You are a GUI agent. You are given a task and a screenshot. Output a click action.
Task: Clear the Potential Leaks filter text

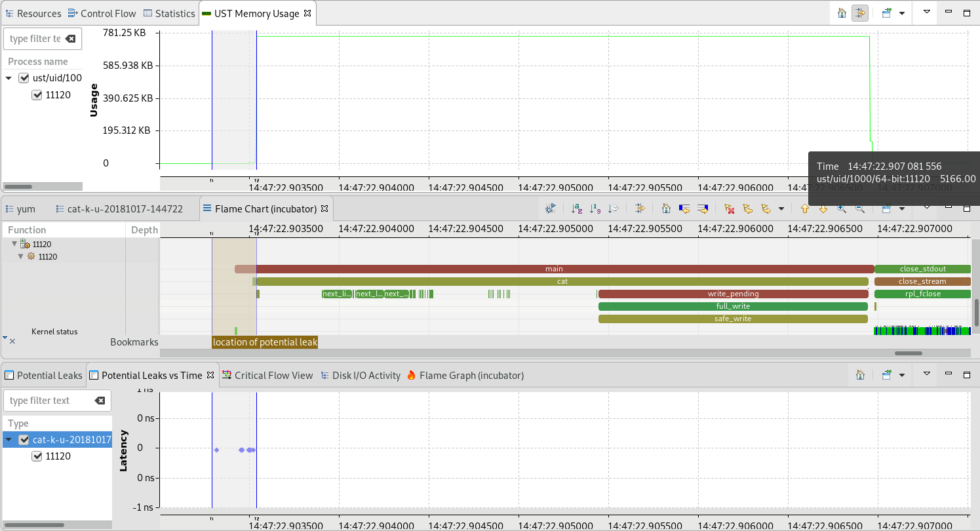point(100,401)
